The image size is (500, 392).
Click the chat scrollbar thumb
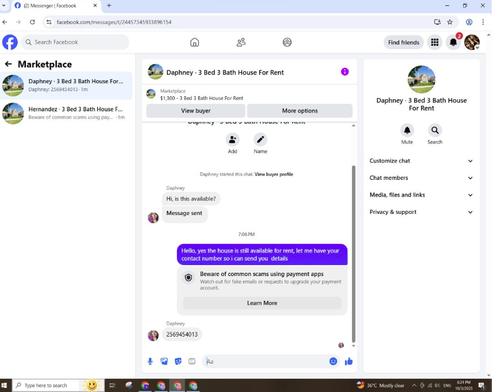tap(353, 254)
